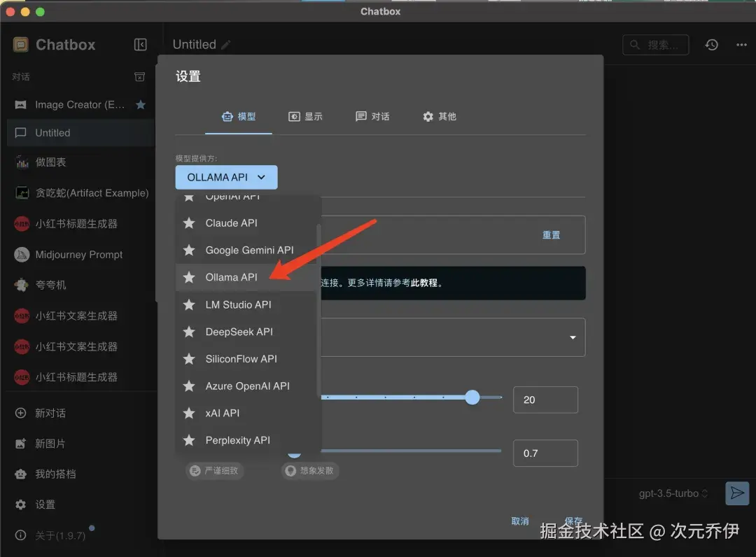This screenshot has height=557, width=756.
Task: Open the gpt-3.5-turbo model selector
Action: 673,493
